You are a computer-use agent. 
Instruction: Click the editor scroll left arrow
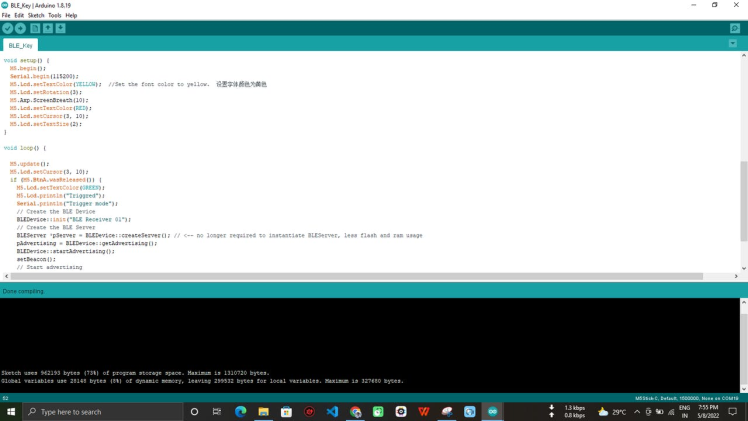click(x=6, y=276)
